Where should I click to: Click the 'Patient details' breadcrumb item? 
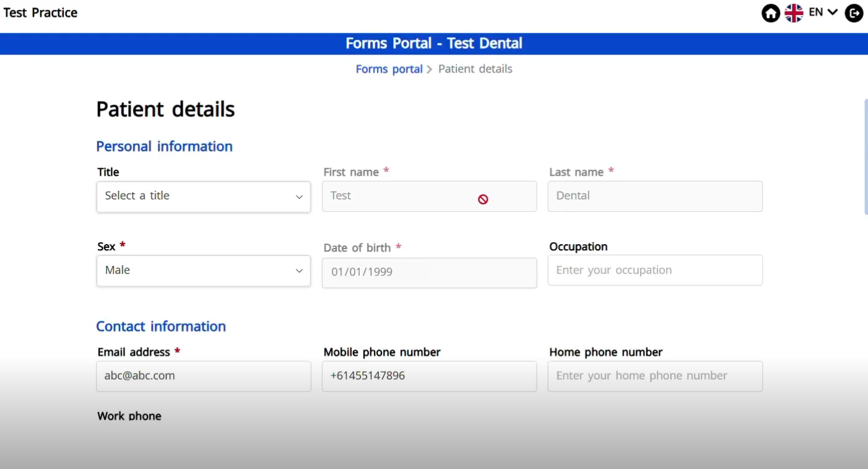click(475, 69)
